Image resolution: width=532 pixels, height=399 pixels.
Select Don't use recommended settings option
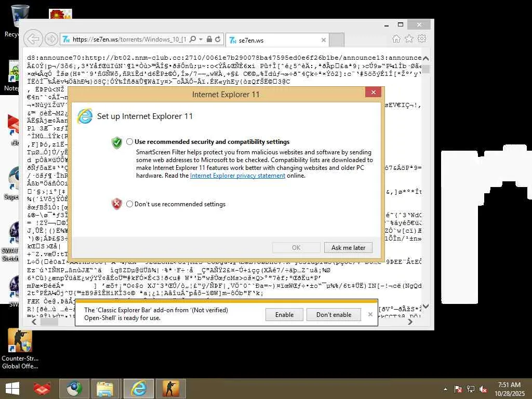coord(129,204)
